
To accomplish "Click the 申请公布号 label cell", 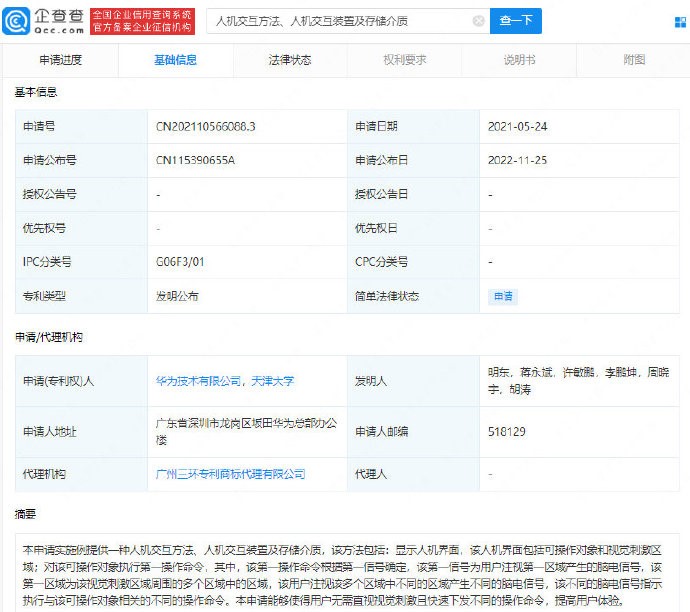I will [81, 160].
